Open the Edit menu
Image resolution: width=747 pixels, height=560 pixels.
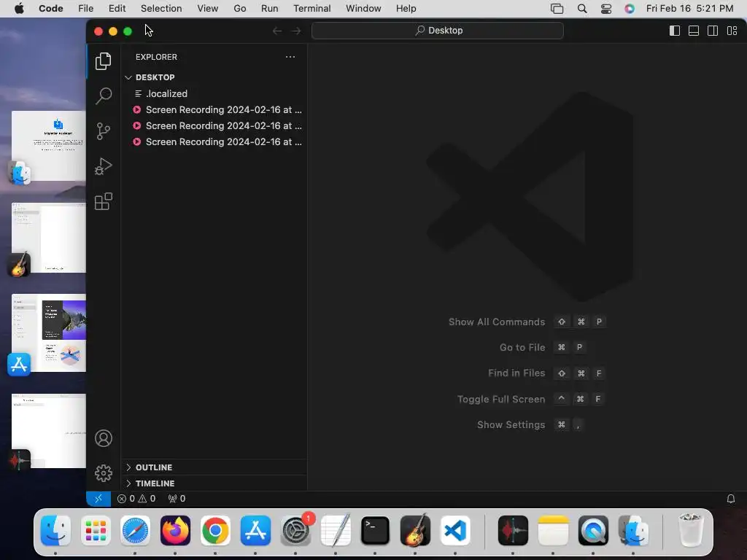click(x=117, y=9)
